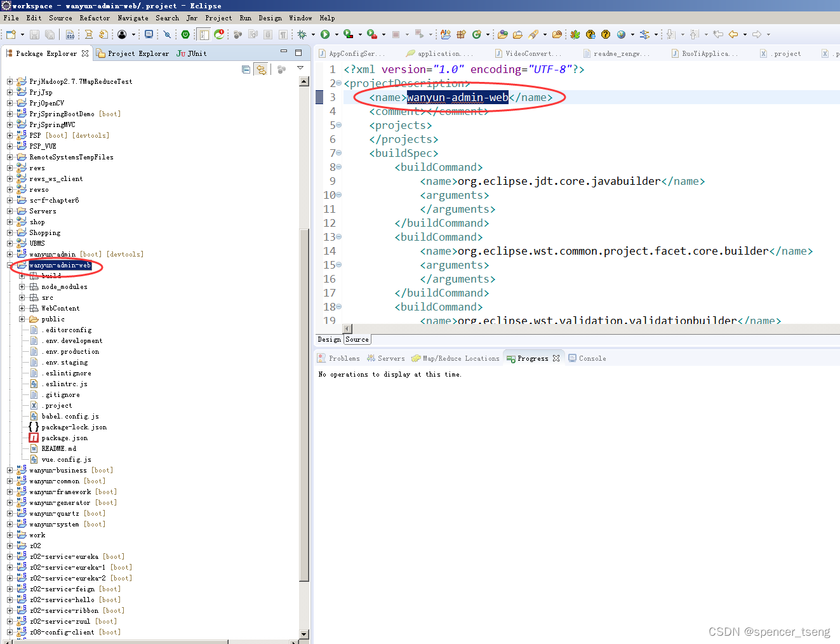The width and height of the screenshot is (840, 644).
Task: Click the Run application toolbar icon
Action: pos(325,34)
